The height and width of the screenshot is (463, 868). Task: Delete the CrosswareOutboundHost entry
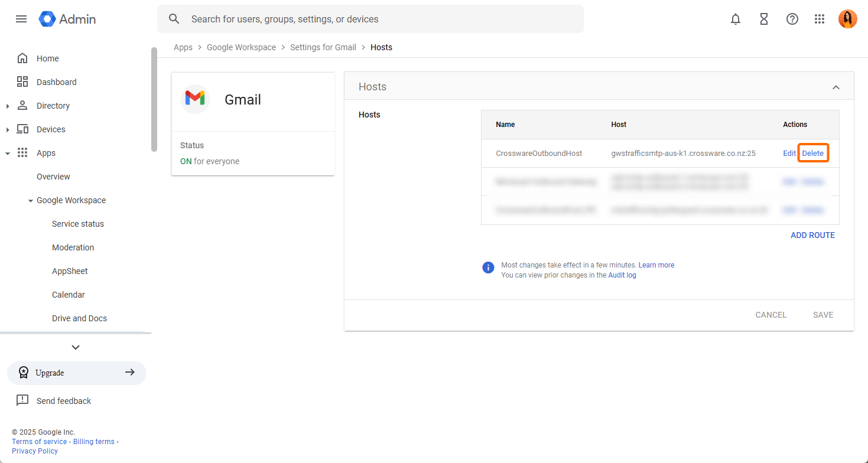(x=812, y=153)
